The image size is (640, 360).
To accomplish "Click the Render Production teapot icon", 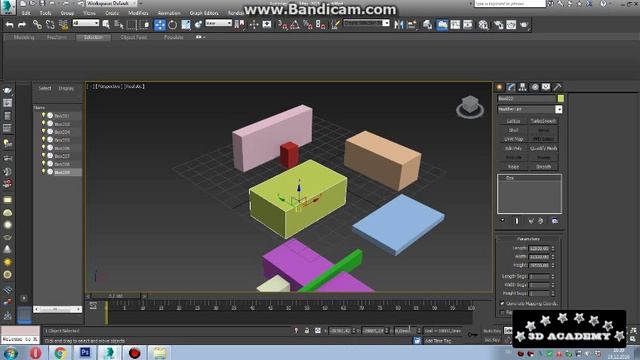I will pos(524,25).
